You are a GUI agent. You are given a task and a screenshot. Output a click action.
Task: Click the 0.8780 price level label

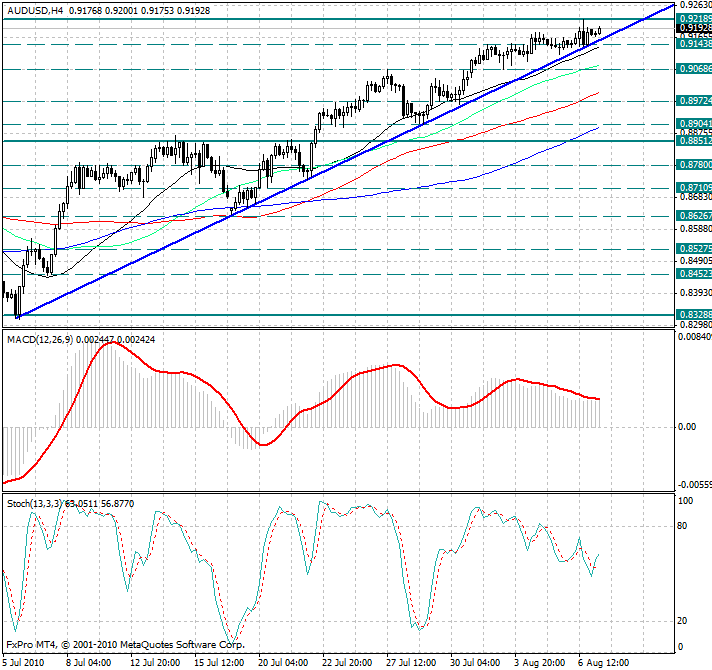(x=694, y=165)
